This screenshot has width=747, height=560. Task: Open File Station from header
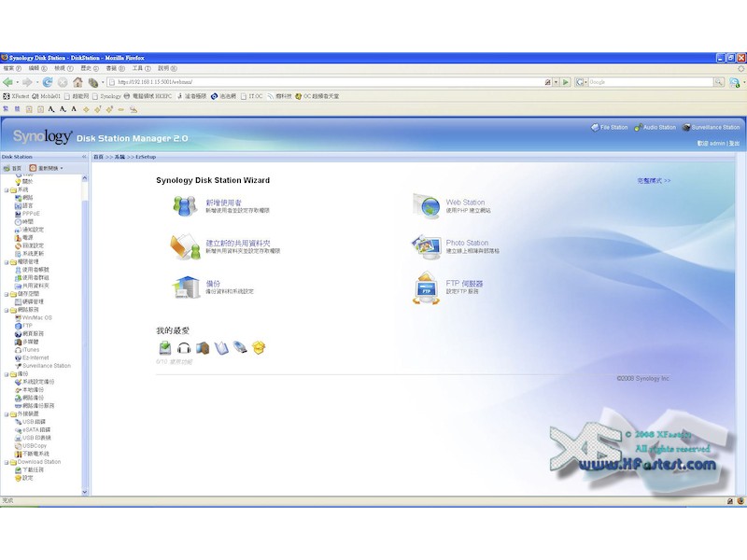pyautogui.click(x=610, y=128)
